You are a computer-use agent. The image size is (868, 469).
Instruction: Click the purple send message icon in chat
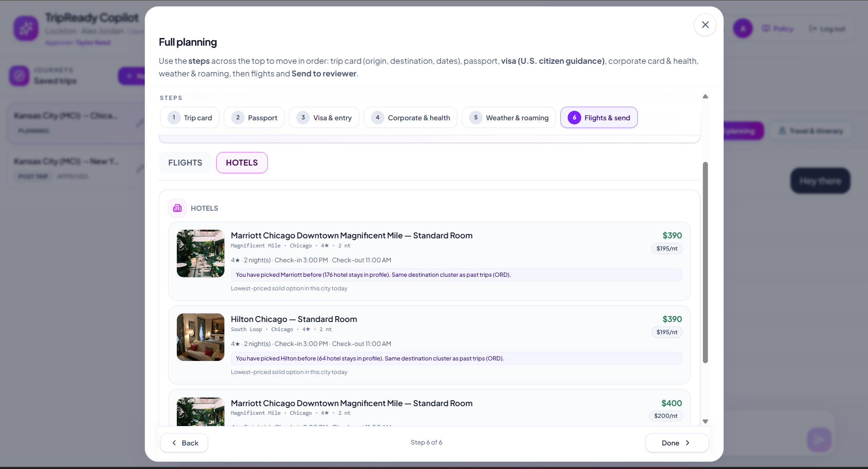coord(819,439)
